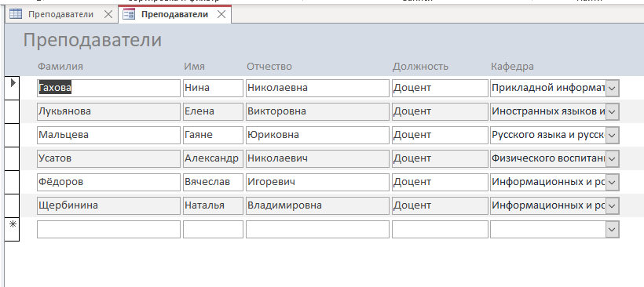
Task: Click Доцент field in Гахова row
Action: (x=440, y=88)
